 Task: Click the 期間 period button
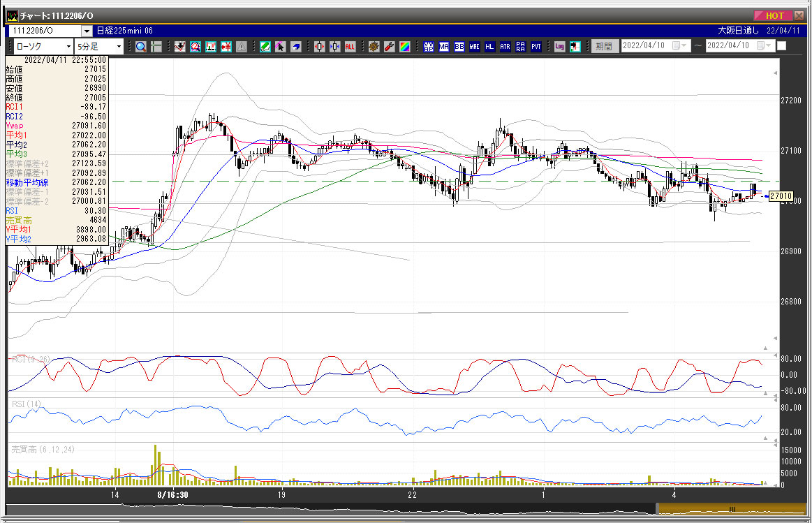coord(604,47)
